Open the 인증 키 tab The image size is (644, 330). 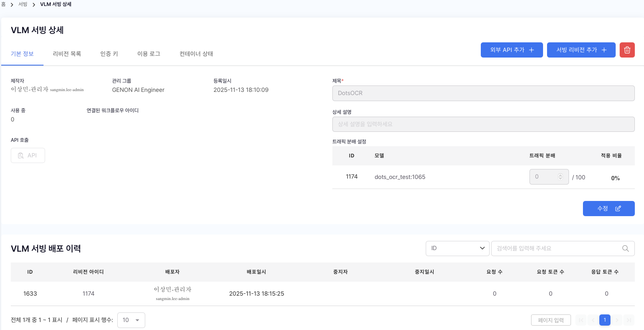[x=109, y=54]
